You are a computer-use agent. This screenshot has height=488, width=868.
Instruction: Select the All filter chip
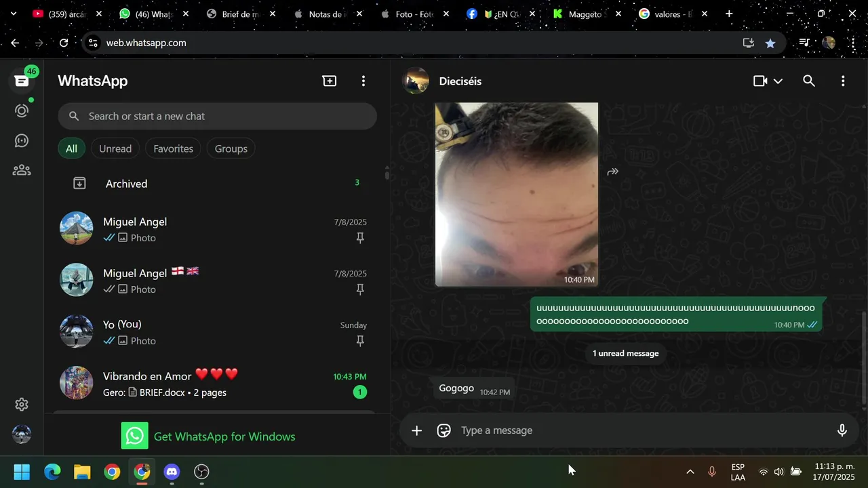(71, 148)
